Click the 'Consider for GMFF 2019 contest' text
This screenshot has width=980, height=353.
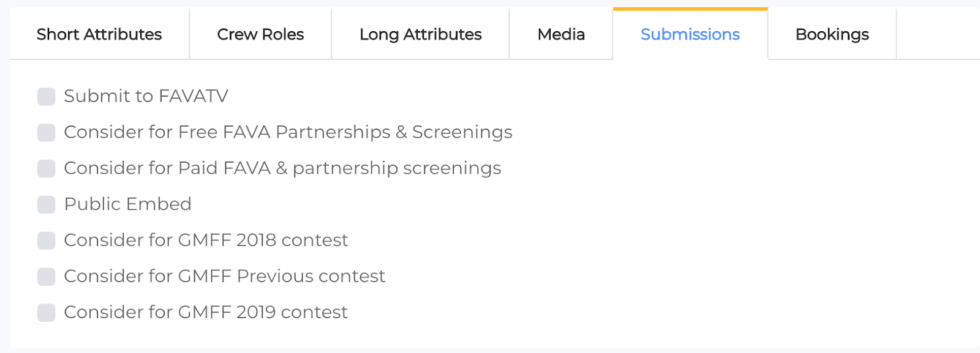coord(206,313)
